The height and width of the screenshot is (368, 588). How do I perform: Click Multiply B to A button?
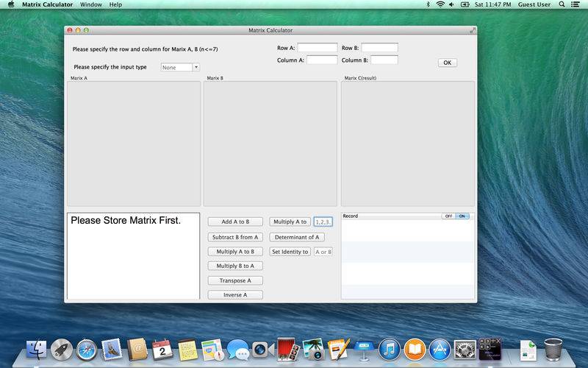[235, 266]
